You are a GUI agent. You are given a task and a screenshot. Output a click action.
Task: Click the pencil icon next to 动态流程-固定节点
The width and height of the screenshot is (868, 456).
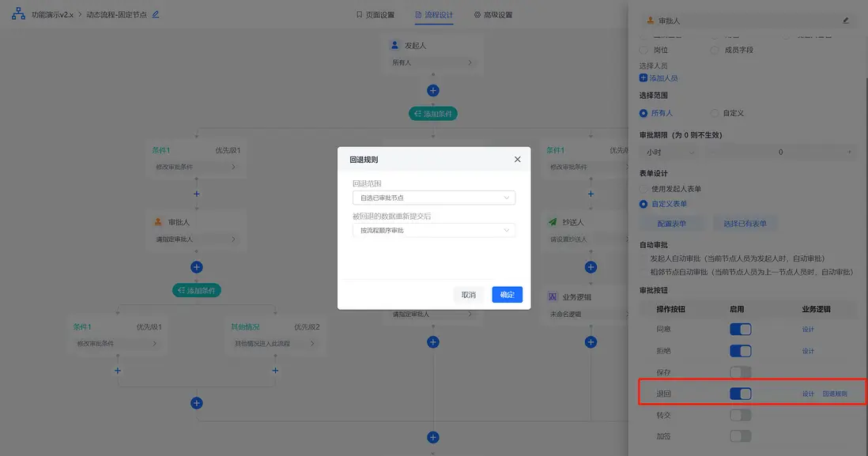click(x=154, y=13)
